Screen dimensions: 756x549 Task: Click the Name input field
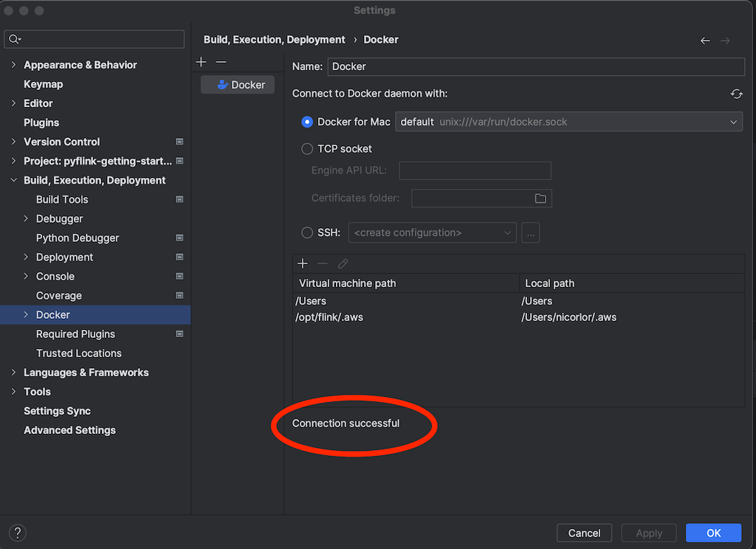(x=536, y=66)
